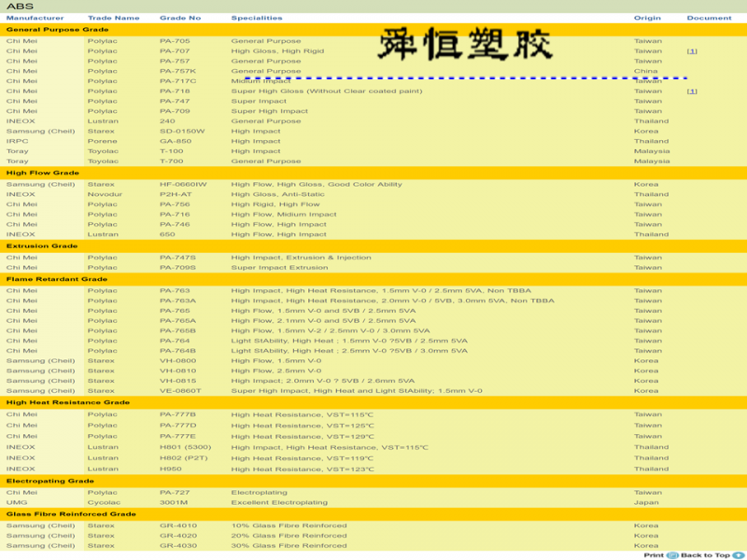
Task: Click grade number HF-0660IW
Action: [x=183, y=184]
